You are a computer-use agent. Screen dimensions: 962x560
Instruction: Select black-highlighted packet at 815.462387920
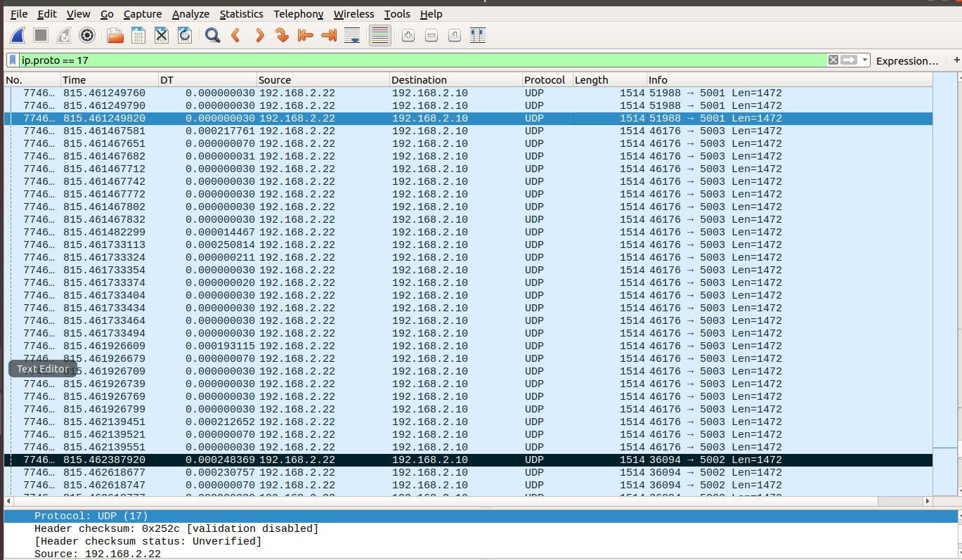(468, 460)
